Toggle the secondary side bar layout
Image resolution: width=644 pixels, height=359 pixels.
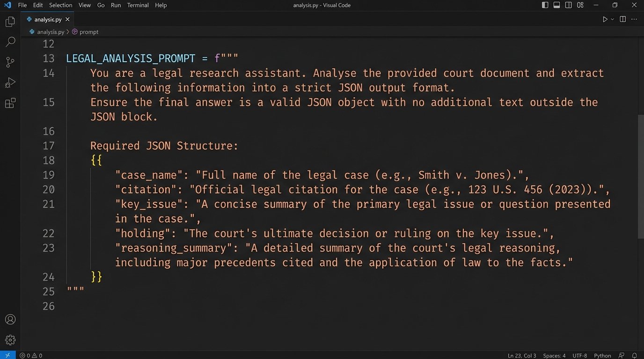(568, 5)
